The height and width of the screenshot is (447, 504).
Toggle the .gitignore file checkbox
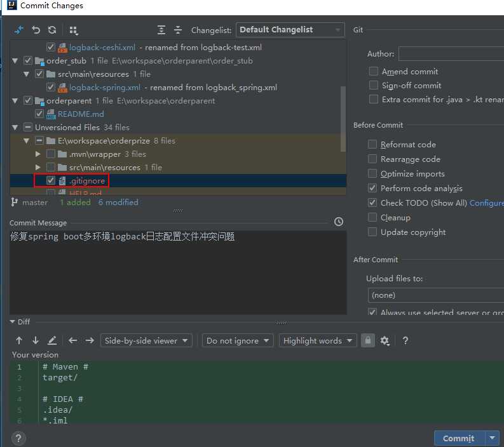tap(51, 180)
